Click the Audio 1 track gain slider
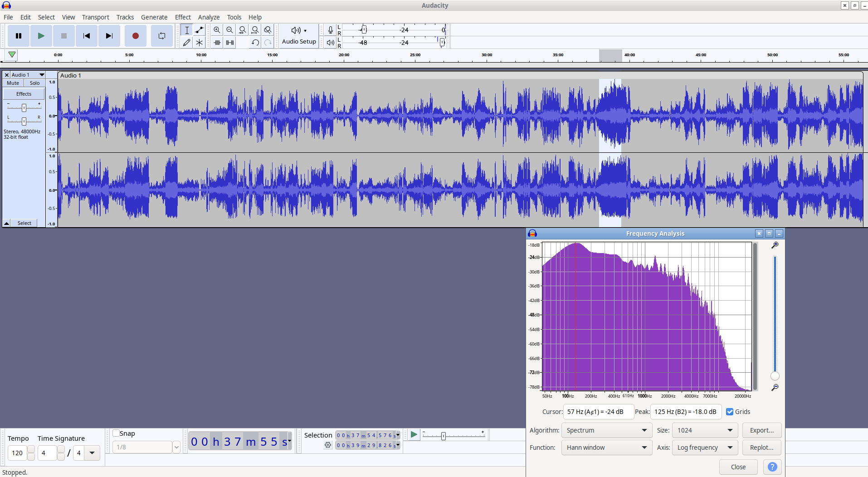Viewport: 868px width, 477px height. tap(24, 107)
